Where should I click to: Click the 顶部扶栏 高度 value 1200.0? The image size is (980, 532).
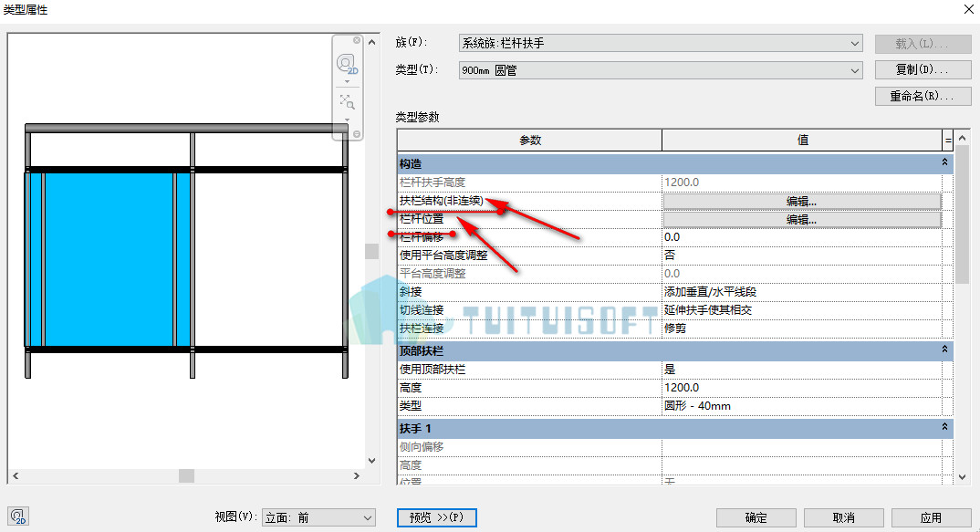802,388
